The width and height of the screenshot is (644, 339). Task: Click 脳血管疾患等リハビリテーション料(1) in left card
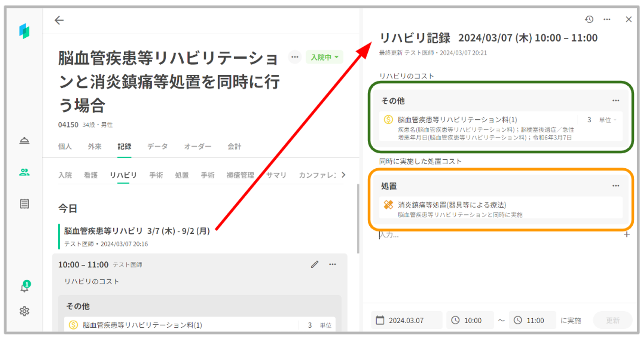coord(142,325)
